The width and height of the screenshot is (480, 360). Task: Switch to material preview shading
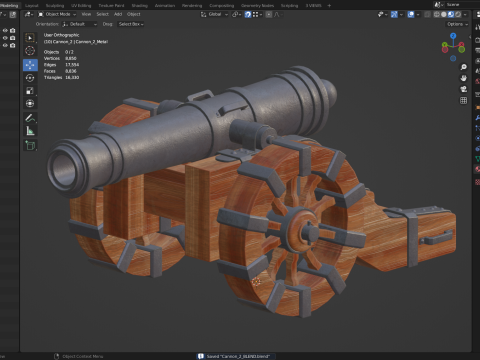(451, 14)
